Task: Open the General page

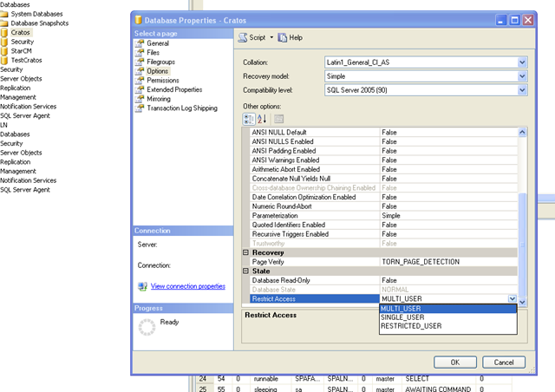Action: pyautogui.click(x=158, y=43)
